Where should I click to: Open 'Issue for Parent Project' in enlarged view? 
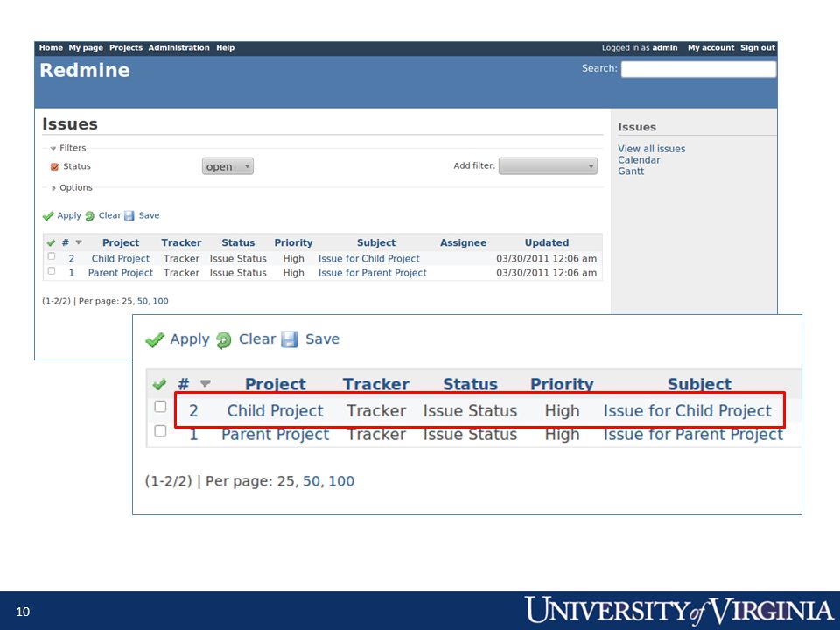point(693,435)
